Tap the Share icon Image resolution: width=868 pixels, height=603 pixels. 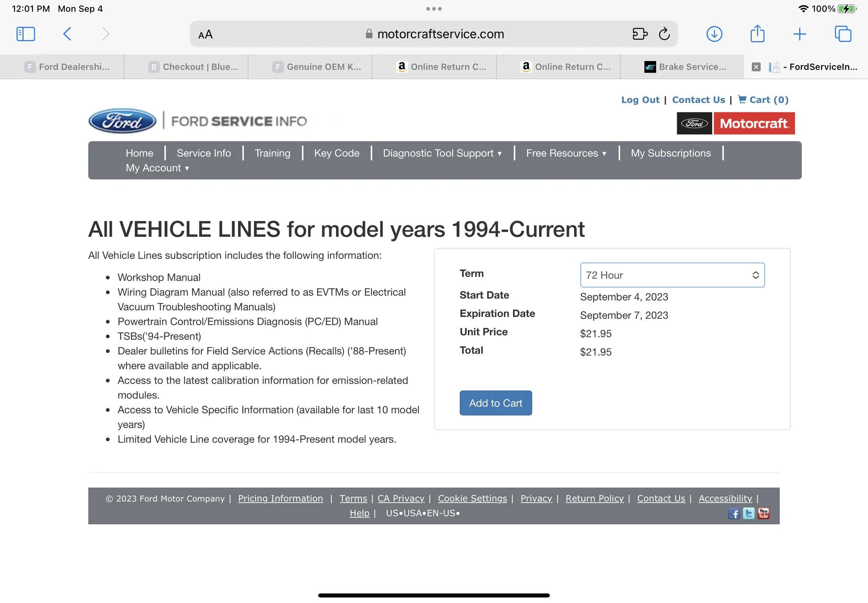tap(757, 33)
